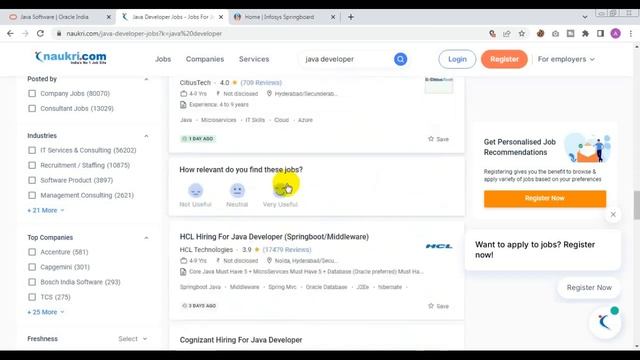The image size is (640, 360).
Task: Open browser extensions puzzle icon
Action: point(585,33)
